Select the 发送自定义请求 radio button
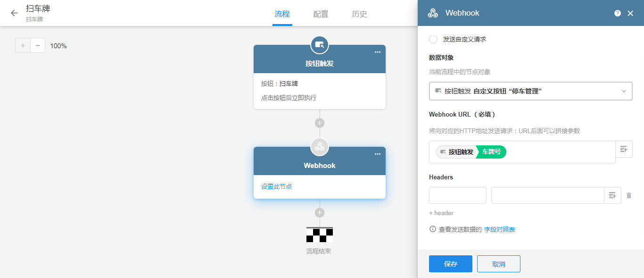 tap(433, 39)
